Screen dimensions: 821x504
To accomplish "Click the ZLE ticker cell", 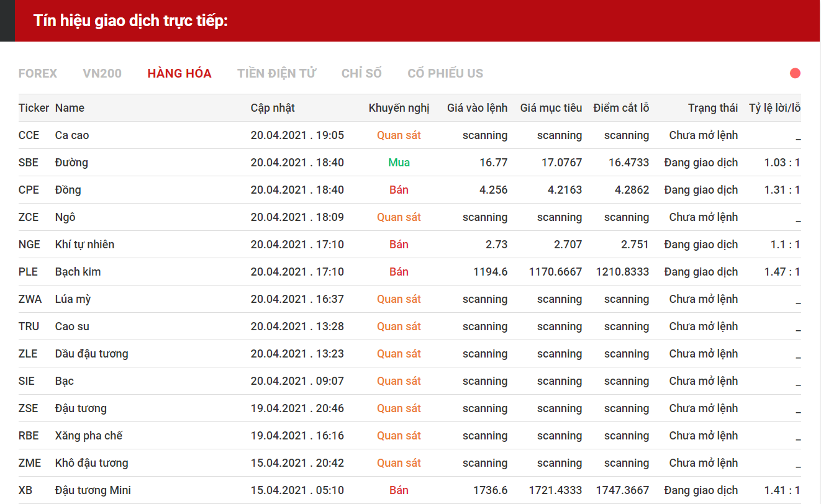I will (x=28, y=354).
